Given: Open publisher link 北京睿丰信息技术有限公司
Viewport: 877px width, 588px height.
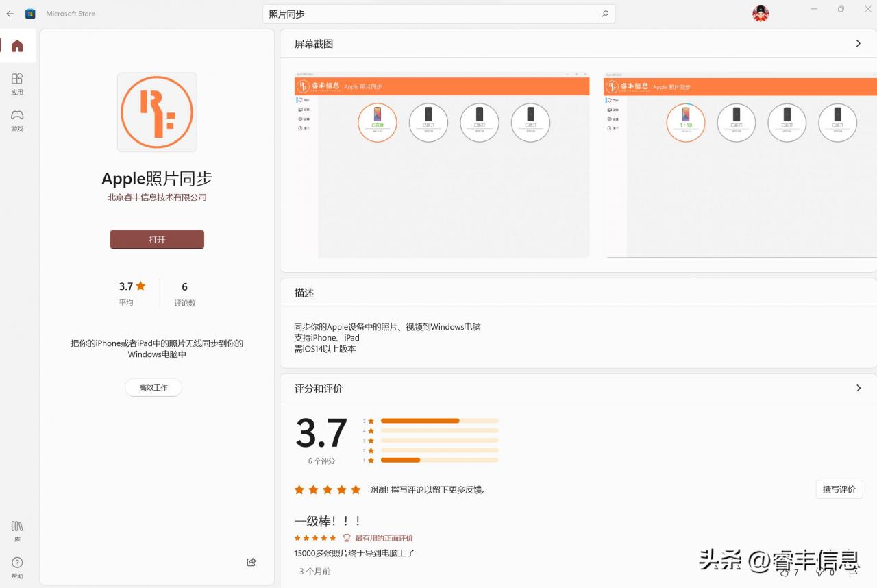Looking at the screenshot, I should click(157, 197).
